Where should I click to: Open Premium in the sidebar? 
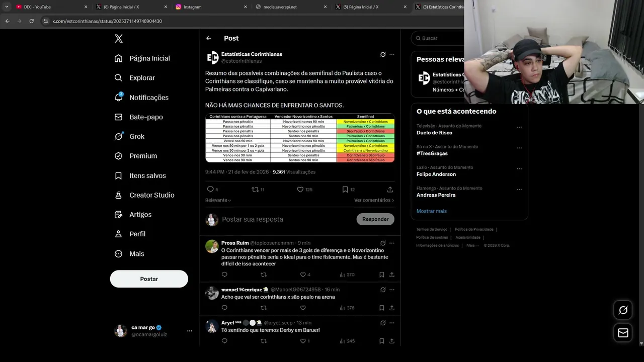(136, 156)
